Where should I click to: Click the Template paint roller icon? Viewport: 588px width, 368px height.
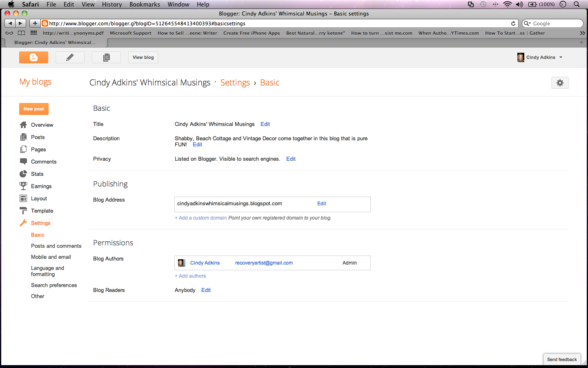coord(23,211)
